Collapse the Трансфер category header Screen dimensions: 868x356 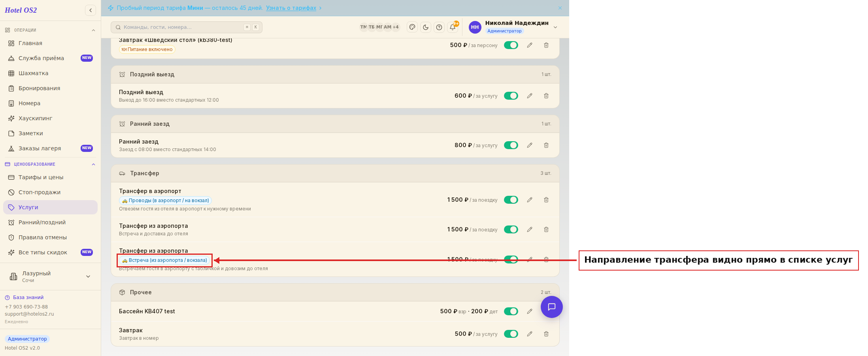335,173
